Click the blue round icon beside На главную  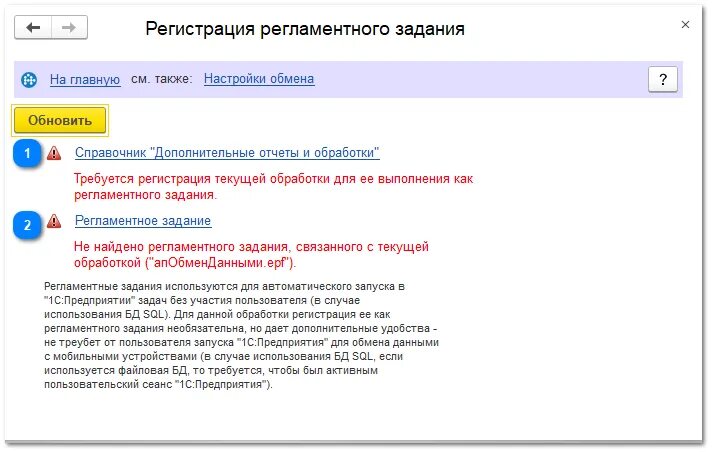[29, 80]
